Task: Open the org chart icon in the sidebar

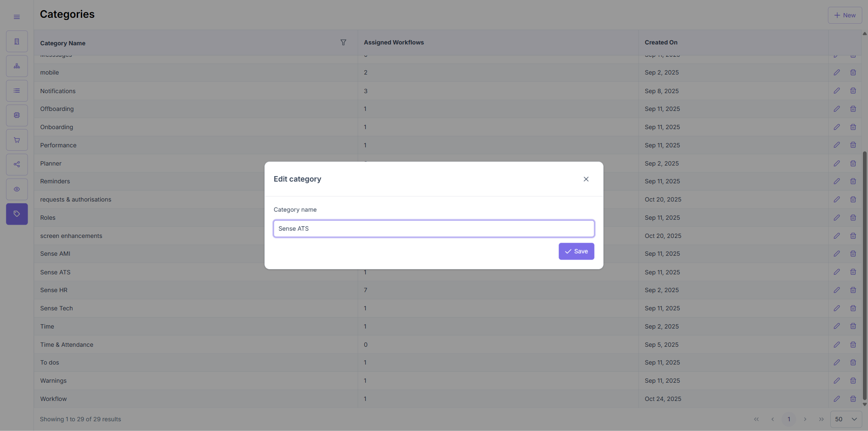Action: (x=17, y=66)
